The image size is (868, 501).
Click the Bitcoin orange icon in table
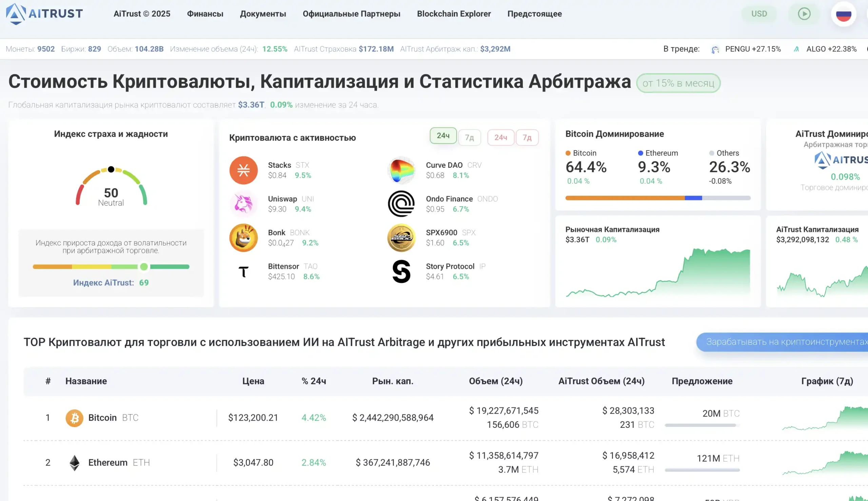74,418
